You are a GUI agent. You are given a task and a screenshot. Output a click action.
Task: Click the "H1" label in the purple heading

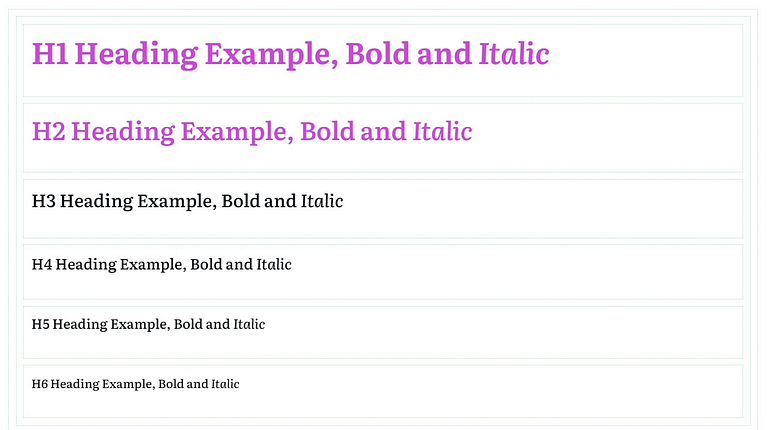(50, 54)
